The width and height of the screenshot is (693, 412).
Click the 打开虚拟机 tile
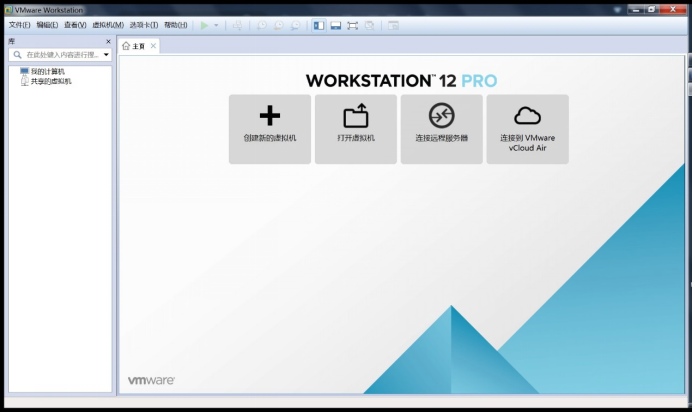(356, 129)
